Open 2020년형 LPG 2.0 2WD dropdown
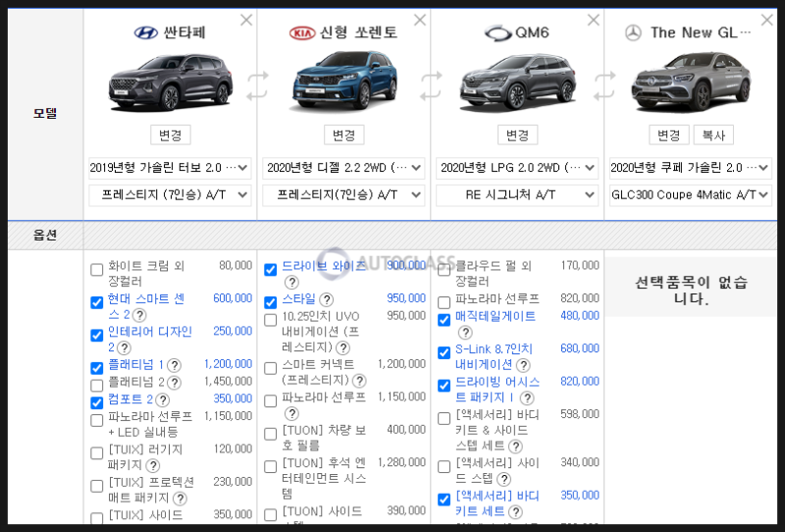Viewport: 785px width, 532px height. [517, 168]
